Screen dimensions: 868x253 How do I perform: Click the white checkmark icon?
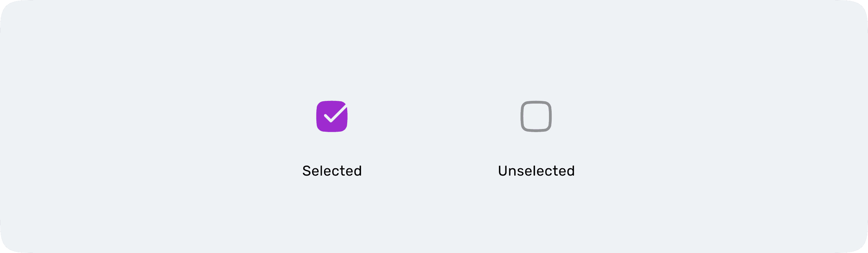[x=335, y=114]
